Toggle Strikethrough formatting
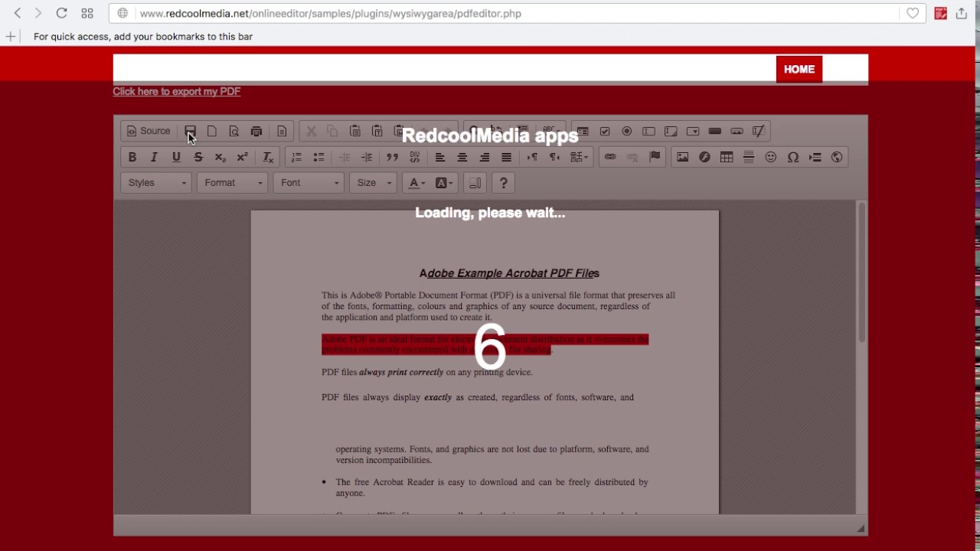This screenshot has width=980, height=551. point(198,157)
